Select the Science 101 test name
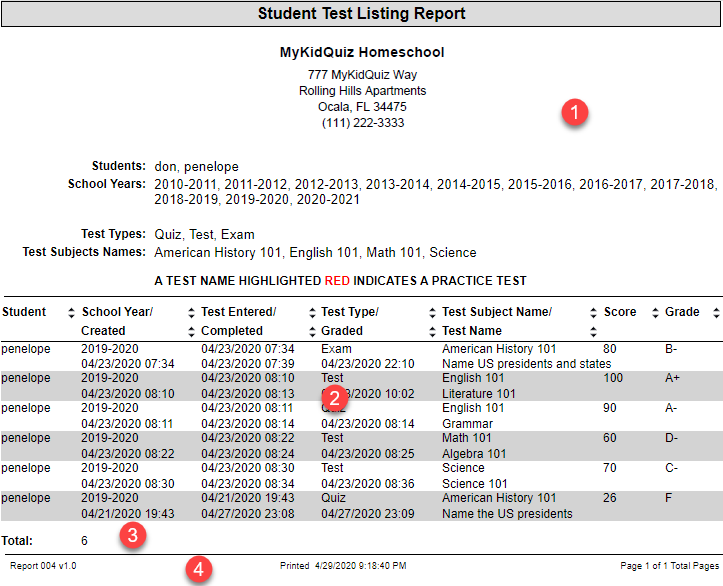This screenshot has width=723, height=586. pos(474,484)
